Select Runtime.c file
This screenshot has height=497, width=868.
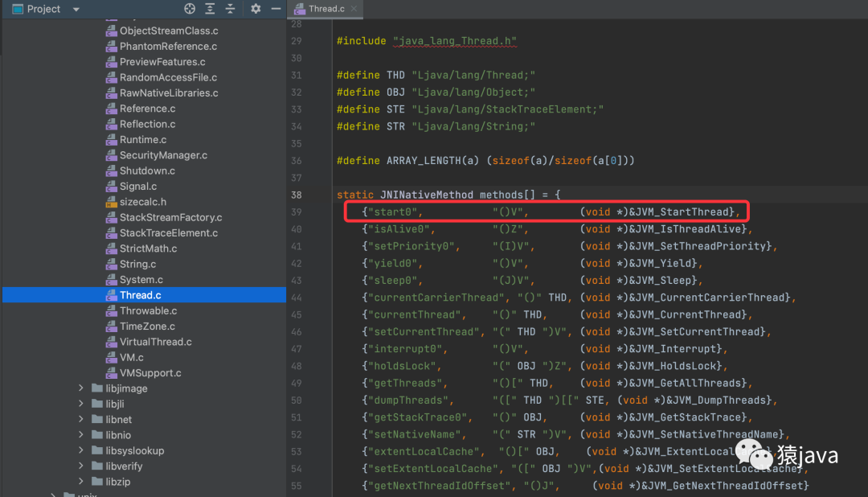[143, 140]
